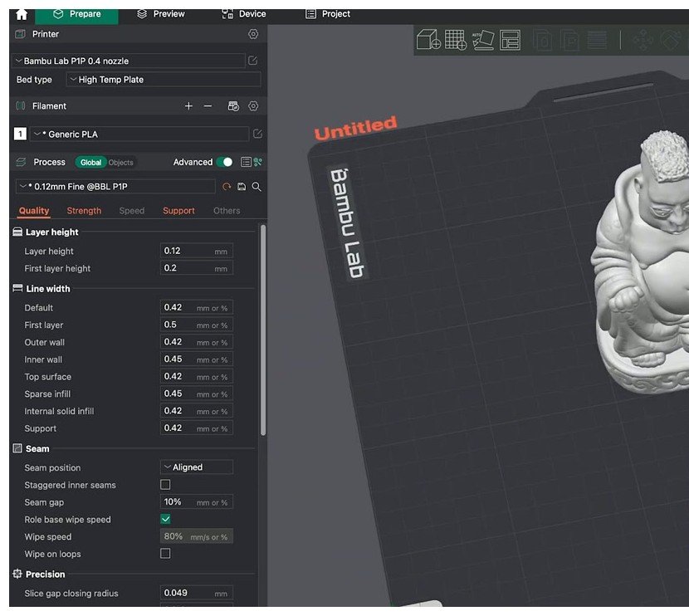Click the Layer height value field
This screenshot has height=616, width=689.
point(197,251)
